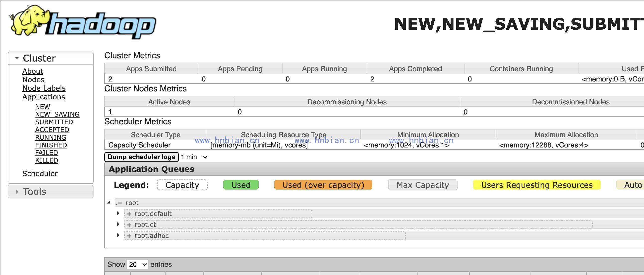Click the Apps Pending column header

[x=240, y=69]
